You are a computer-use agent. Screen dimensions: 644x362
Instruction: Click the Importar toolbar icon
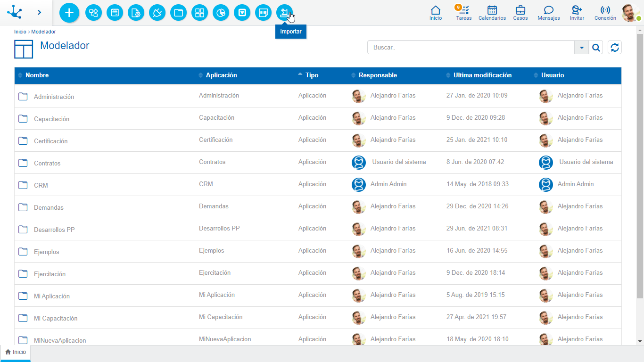coord(284,13)
